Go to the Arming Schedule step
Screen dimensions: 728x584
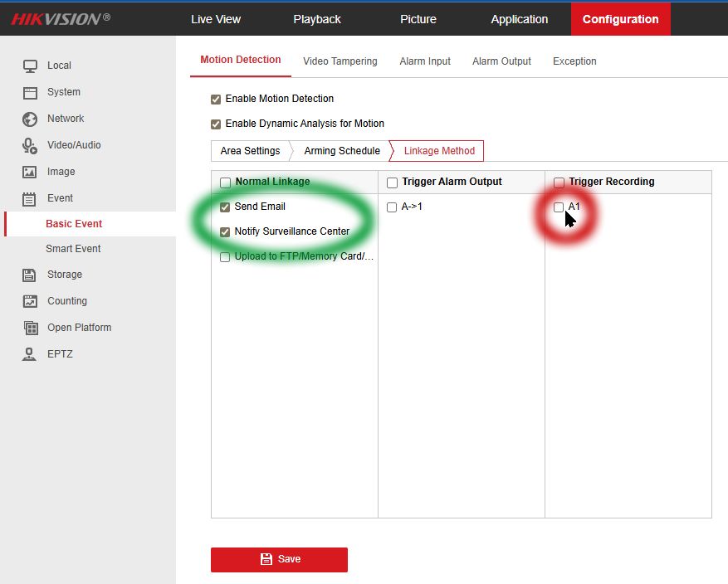342,151
